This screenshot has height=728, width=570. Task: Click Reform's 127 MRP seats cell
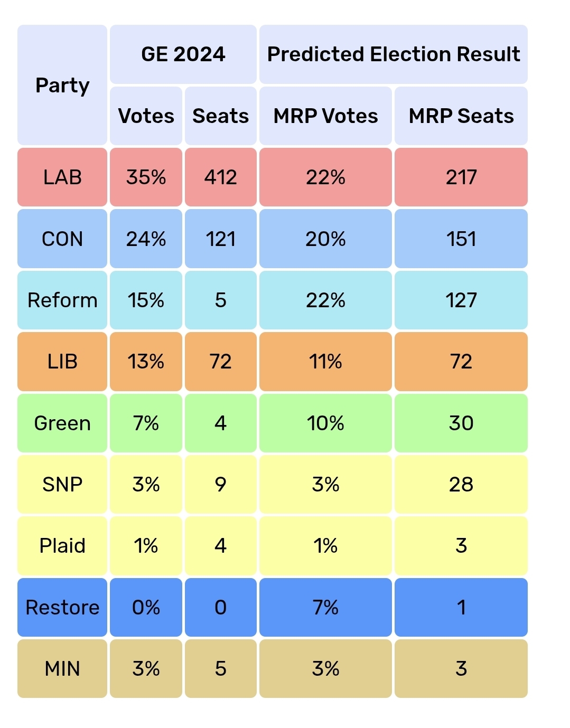click(x=461, y=300)
